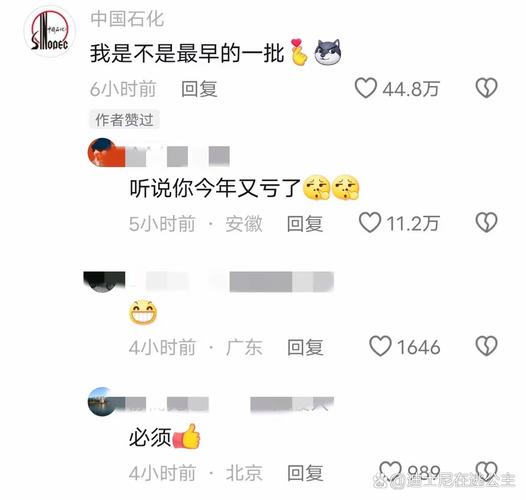This screenshot has width=526, height=500.
Task: Tap the 作者赞过 badge
Action: [124, 119]
